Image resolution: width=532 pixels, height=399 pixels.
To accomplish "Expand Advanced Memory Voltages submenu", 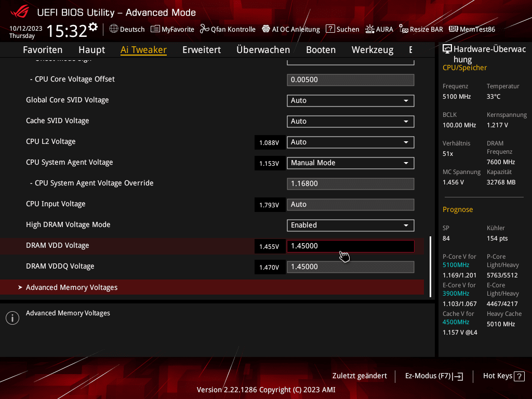I will pyautogui.click(x=212, y=287).
